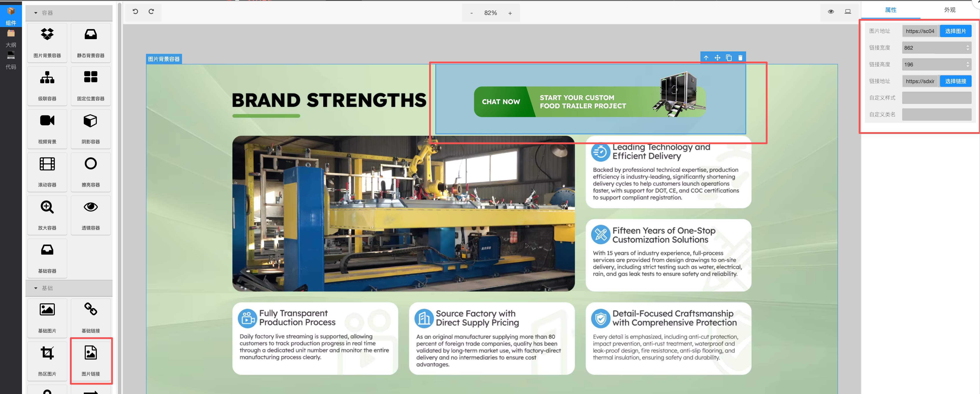Select the 基础链接 component

pyautogui.click(x=91, y=318)
